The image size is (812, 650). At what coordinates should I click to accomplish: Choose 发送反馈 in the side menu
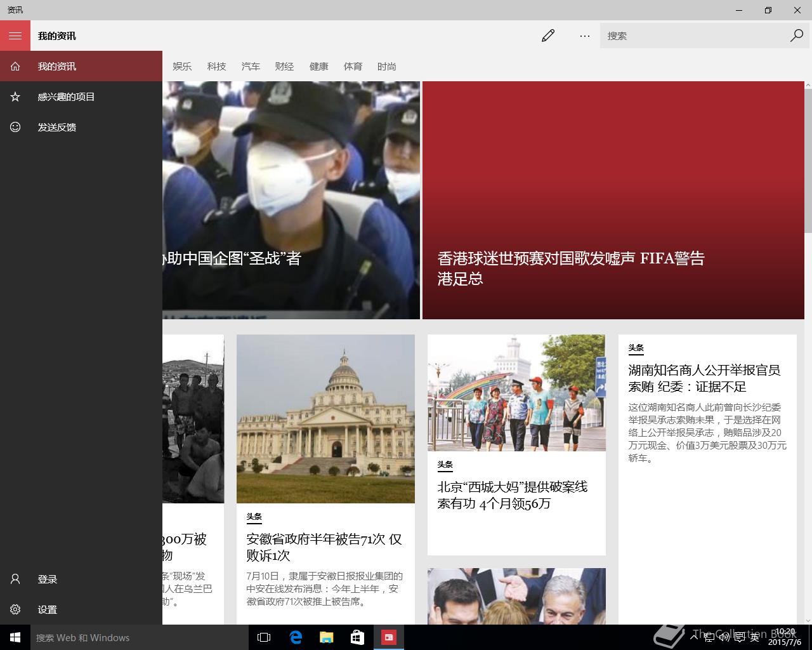(81, 127)
